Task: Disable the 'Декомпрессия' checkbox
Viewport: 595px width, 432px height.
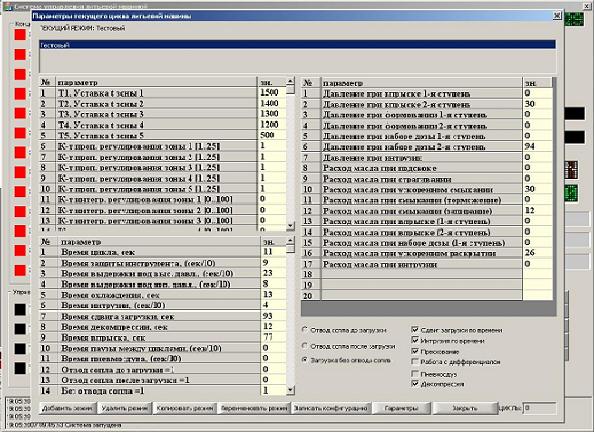Action: (x=415, y=384)
